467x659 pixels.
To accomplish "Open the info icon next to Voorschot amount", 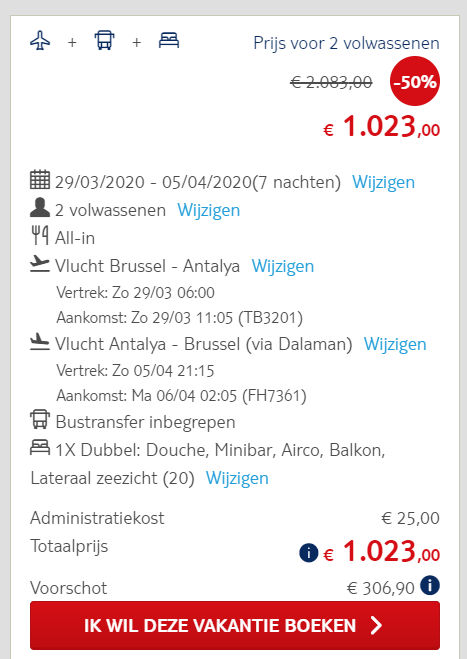I will click(430, 585).
